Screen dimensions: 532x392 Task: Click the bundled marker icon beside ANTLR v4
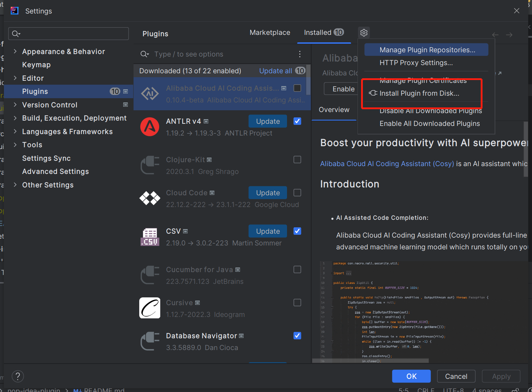pos(206,122)
